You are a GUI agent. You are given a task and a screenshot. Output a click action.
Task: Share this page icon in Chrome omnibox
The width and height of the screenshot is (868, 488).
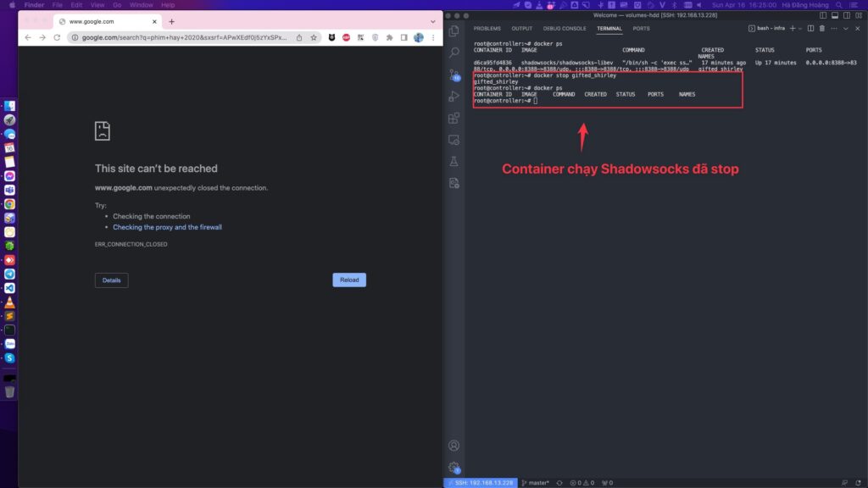click(299, 37)
